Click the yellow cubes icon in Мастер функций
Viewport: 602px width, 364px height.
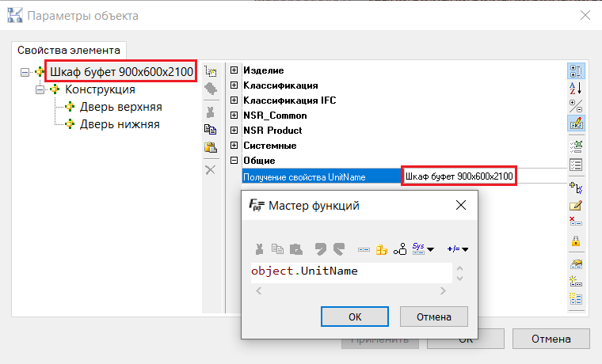tap(382, 250)
